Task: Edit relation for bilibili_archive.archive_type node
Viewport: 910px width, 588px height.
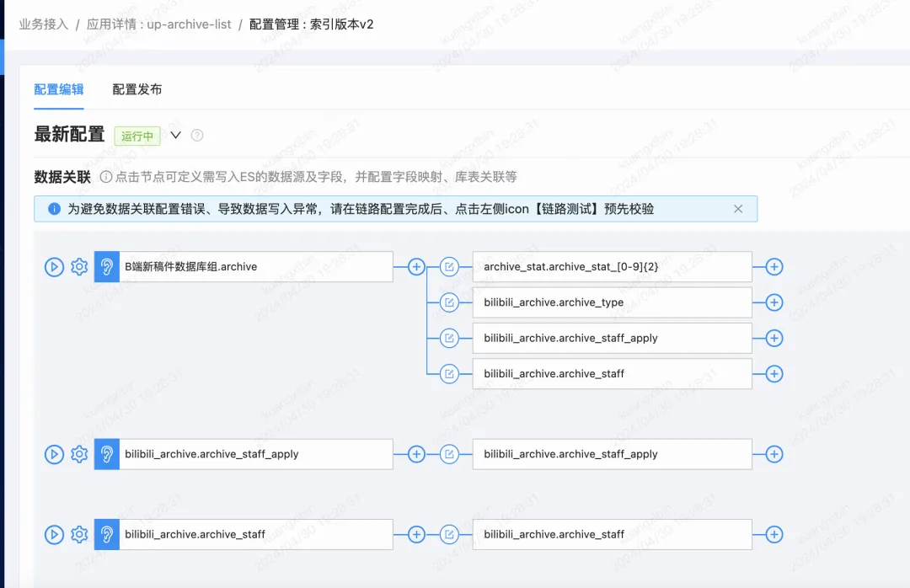Action: (449, 302)
